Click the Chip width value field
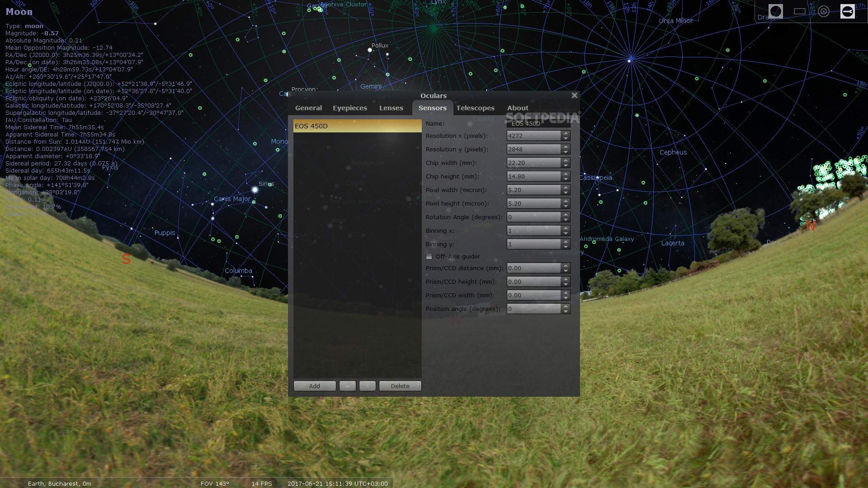The width and height of the screenshot is (868, 488). [534, 163]
